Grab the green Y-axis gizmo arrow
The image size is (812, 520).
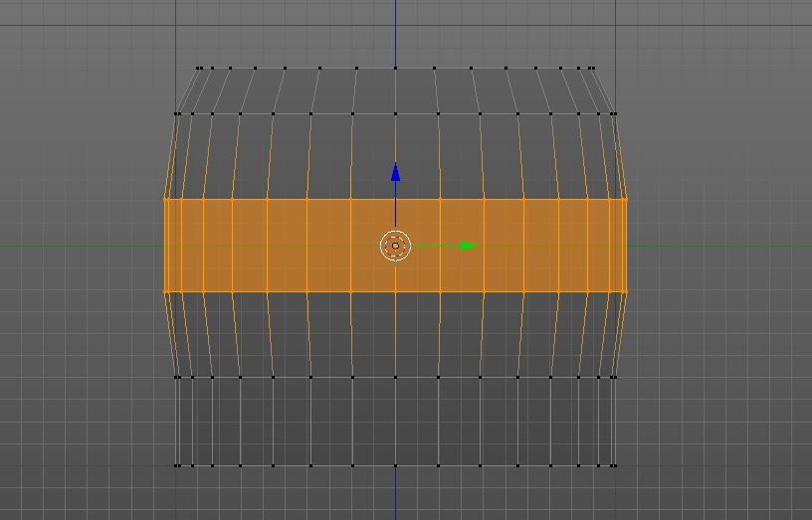[469, 246]
